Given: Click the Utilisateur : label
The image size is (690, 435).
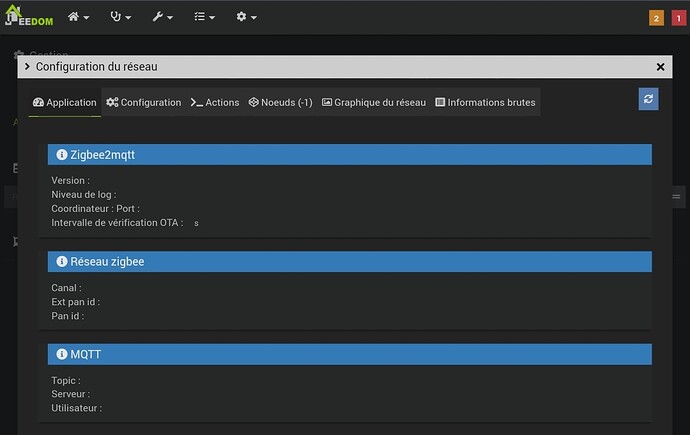Looking at the screenshot, I should 77,408.
